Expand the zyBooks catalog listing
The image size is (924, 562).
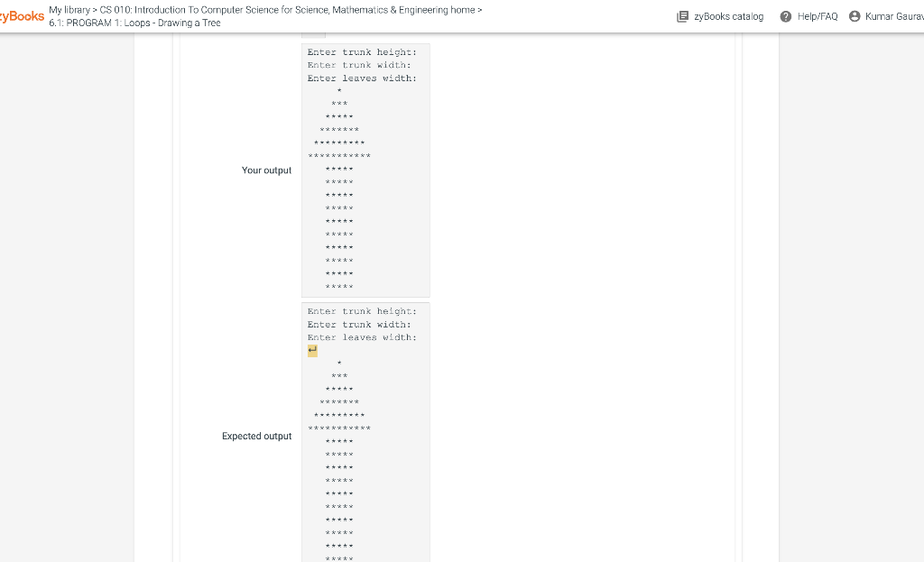[x=731, y=16]
